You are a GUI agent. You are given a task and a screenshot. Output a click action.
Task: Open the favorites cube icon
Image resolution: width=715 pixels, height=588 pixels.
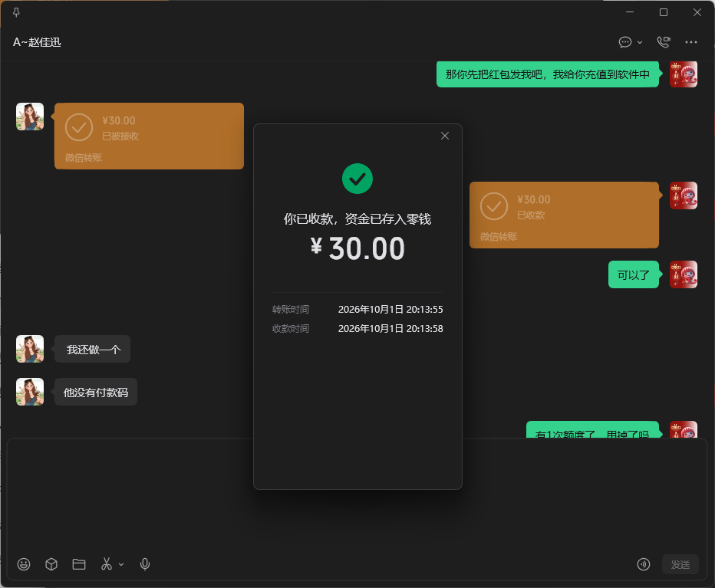point(51,564)
